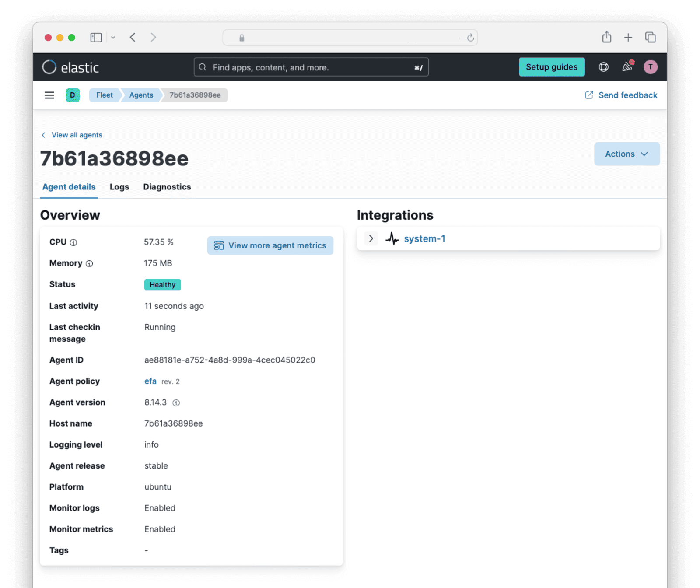Click the '11 seconds ago' text
Screen dimensions: 700x588
click(174, 306)
